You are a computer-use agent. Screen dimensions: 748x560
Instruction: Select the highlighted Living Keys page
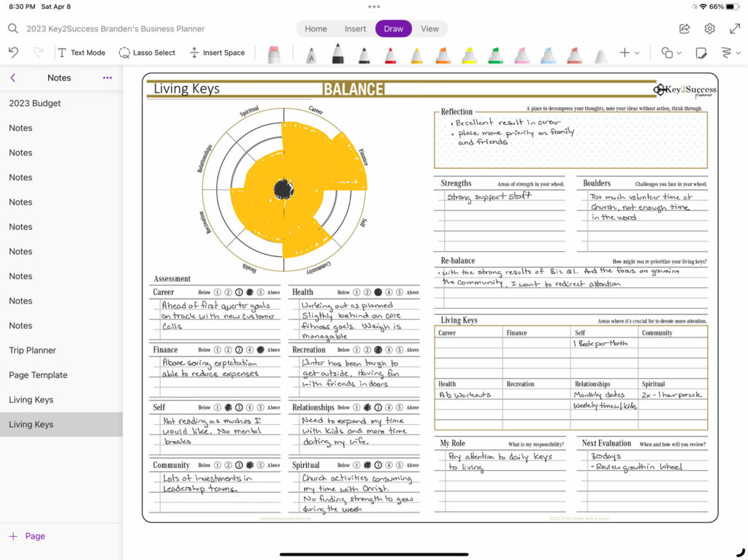tap(61, 424)
